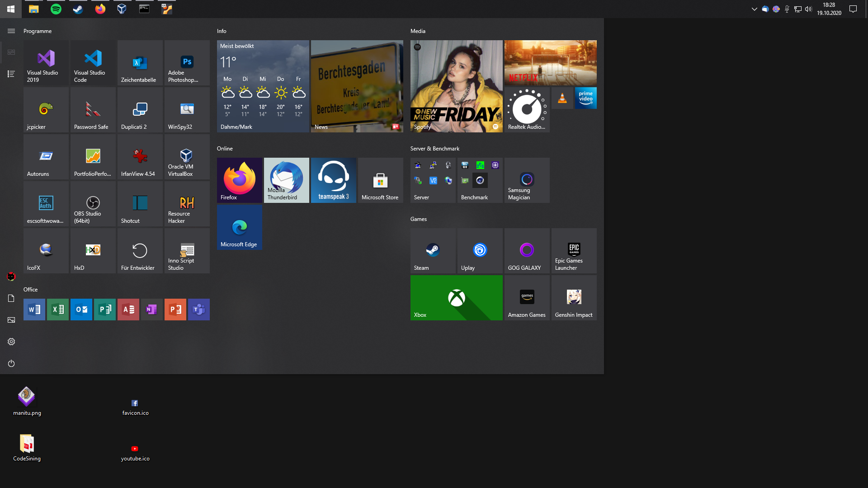Screen dimensions: 868x488
Task: Open Mozilla Thunderbird tile
Action: coord(286,180)
